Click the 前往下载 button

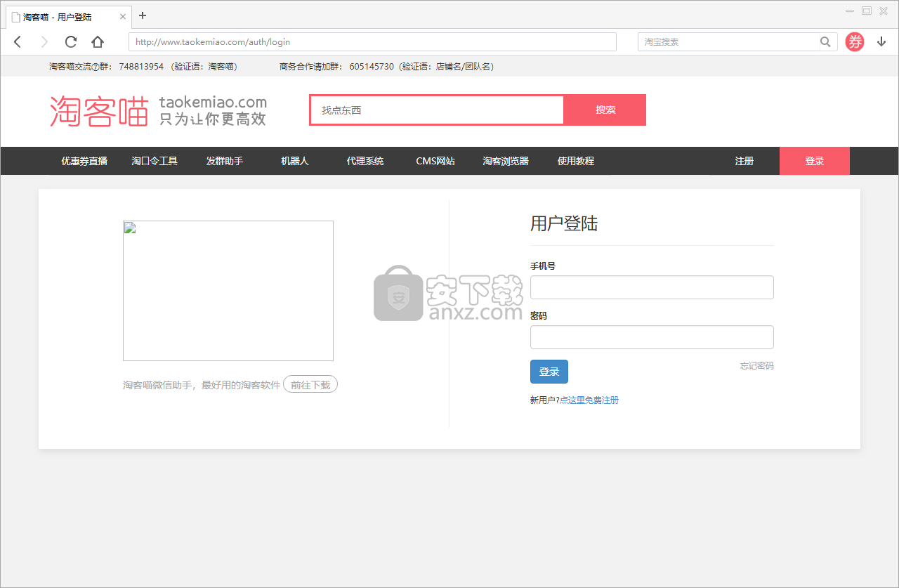[310, 385]
